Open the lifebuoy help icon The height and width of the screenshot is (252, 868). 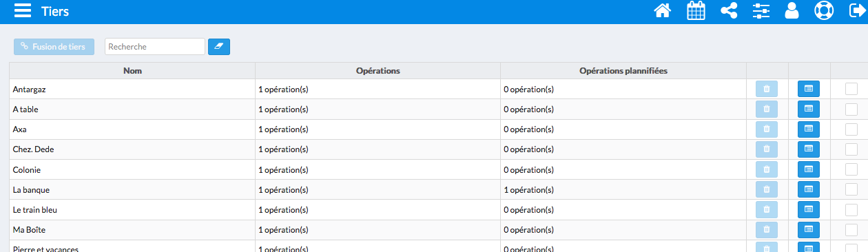[824, 11]
